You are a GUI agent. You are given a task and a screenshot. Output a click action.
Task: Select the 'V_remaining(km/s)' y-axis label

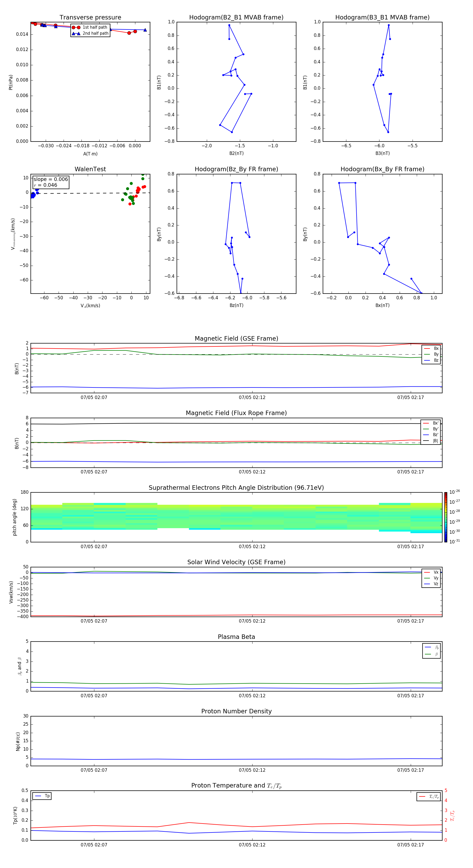[x=13, y=234]
